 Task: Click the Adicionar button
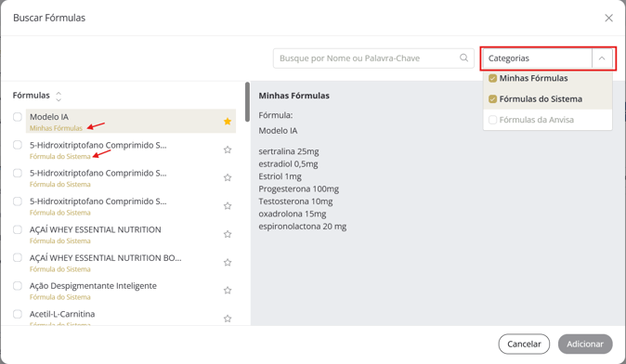(x=585, y=344)
